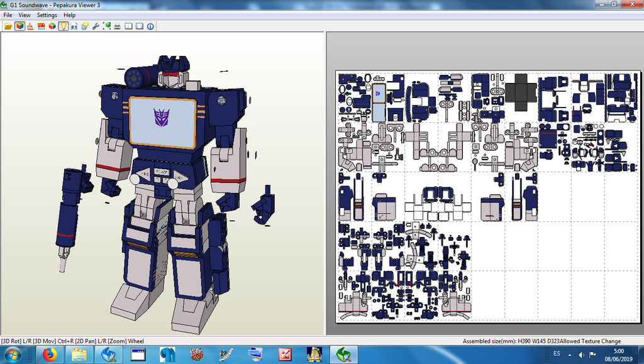Toggle the light bulb lighting button
Screen dimensions: 644x364
pos(63,26)
